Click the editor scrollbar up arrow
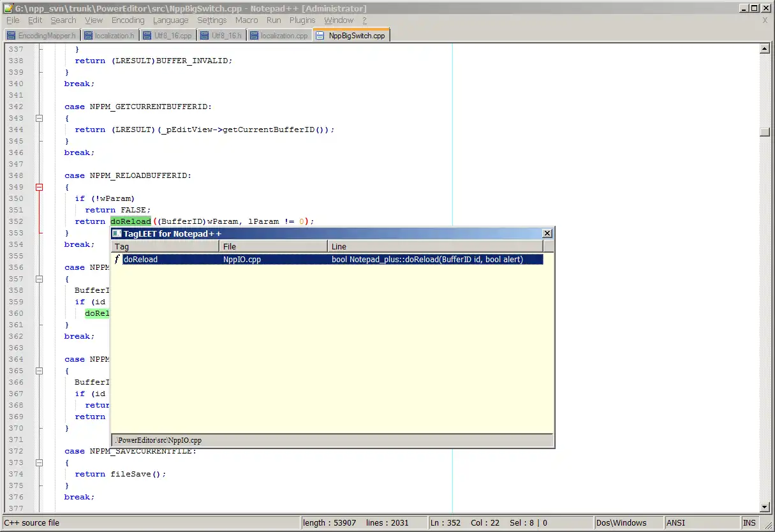Viewport: 775px width, 532px height. pyautogui.click(x=765, y=48)
